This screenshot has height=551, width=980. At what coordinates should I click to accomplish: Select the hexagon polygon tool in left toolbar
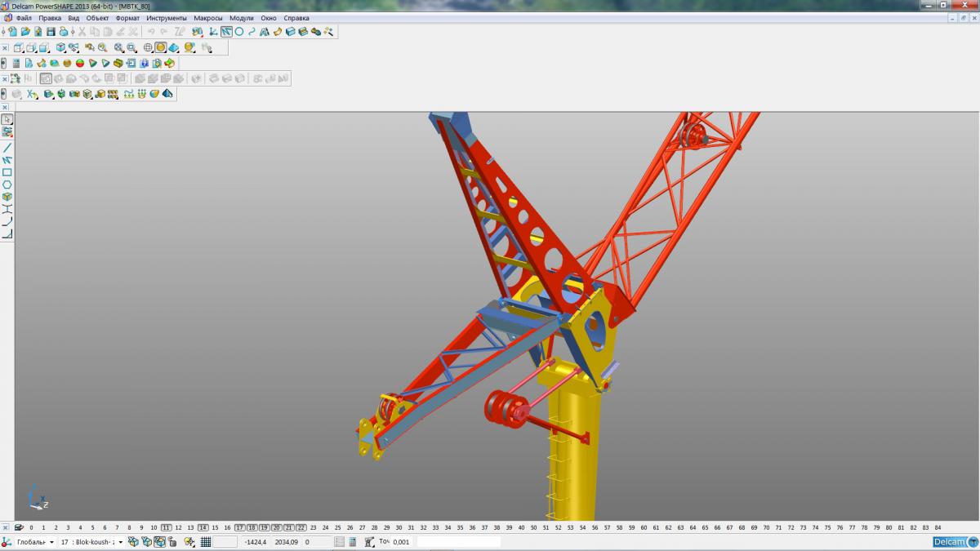[x=7, y=184]
